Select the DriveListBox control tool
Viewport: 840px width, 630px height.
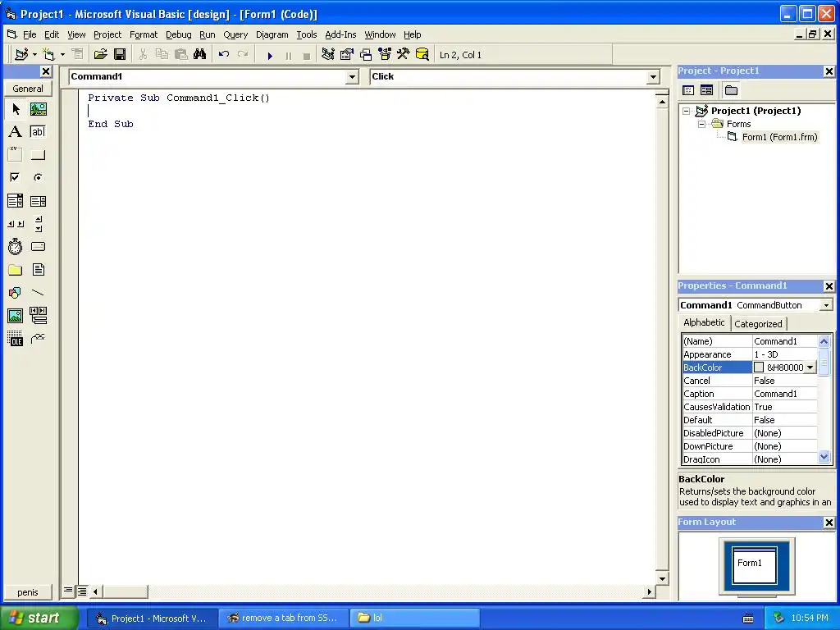[38, 247]
